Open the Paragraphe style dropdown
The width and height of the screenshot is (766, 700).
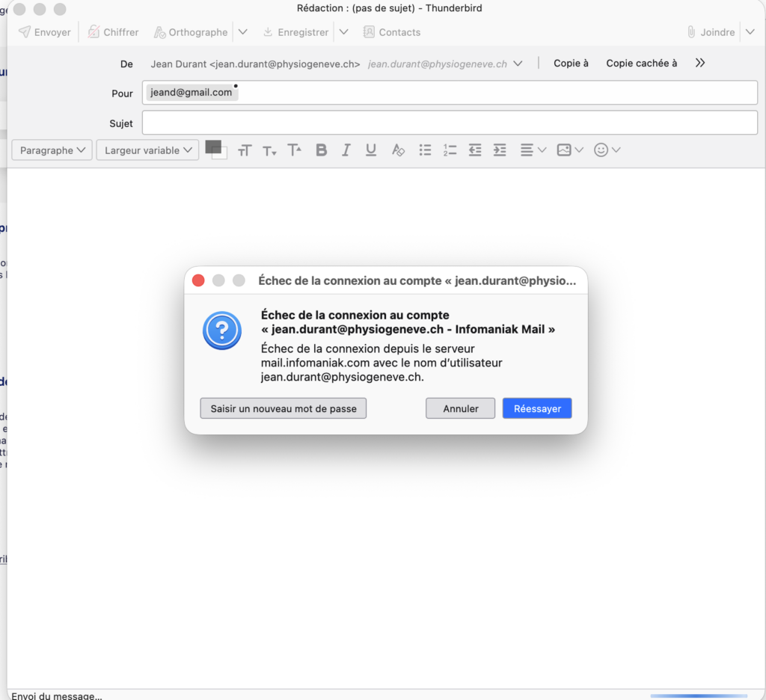pos(52,150)
